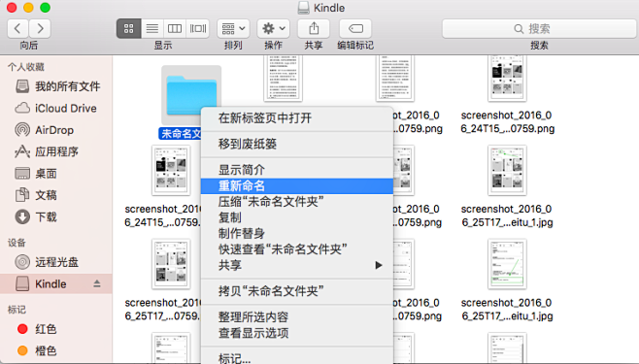Select top-right screenshot_2016_06_24T15 thumbnail

[507, 79]
